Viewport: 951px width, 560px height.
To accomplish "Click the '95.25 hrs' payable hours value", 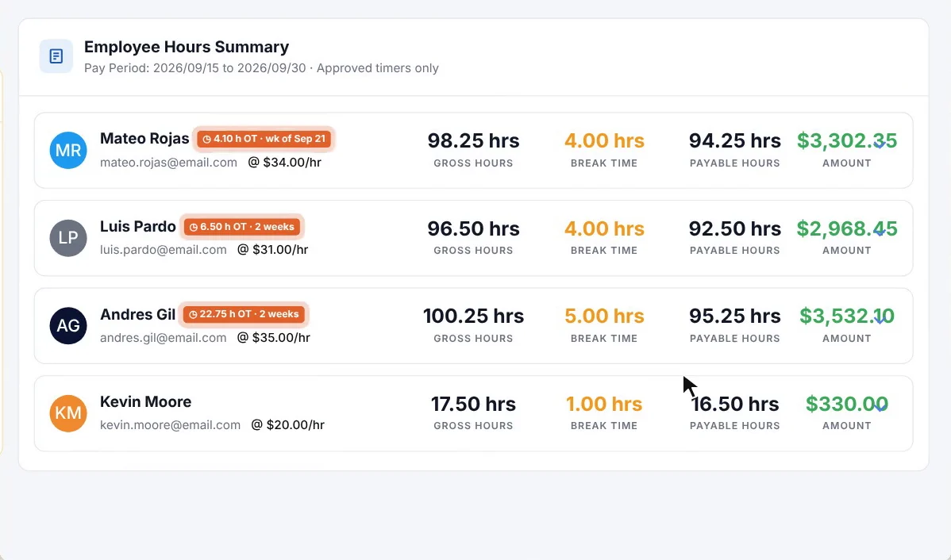I will pyautogui.click(x=735, y=316).
